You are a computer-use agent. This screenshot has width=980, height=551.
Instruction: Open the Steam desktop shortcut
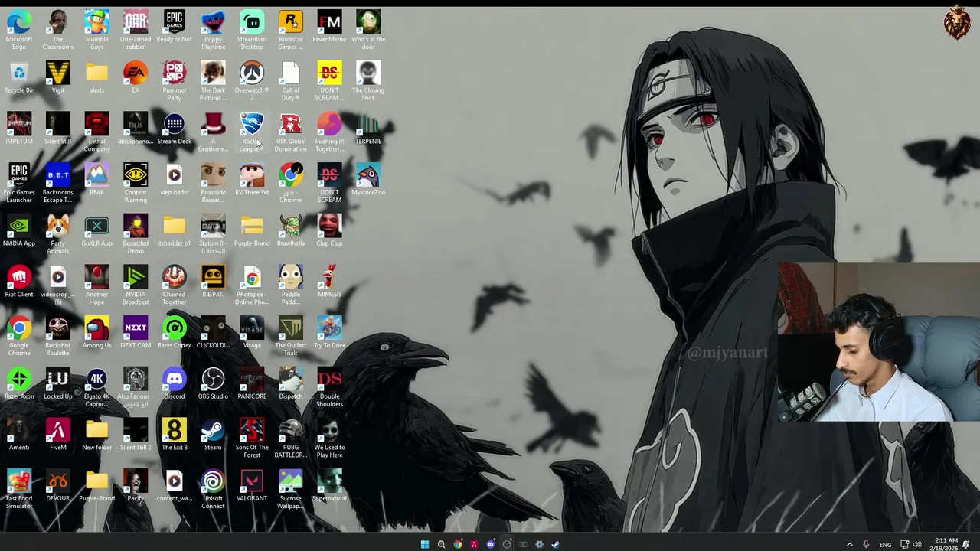click(x=213, y=435)
